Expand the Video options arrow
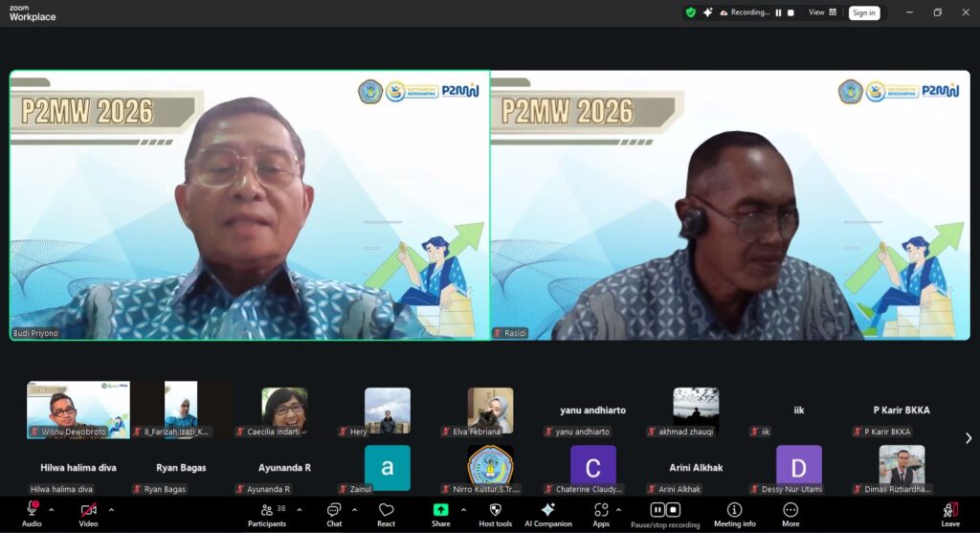This screenshot has height=533, width=980. pyautogui.click(x=111, y=510)
